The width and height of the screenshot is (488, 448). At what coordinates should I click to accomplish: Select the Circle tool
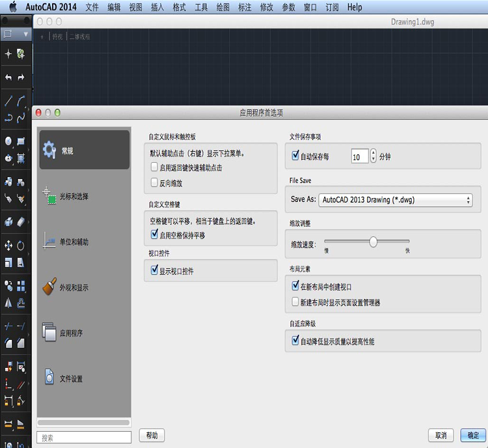click(x=8, y=141)
